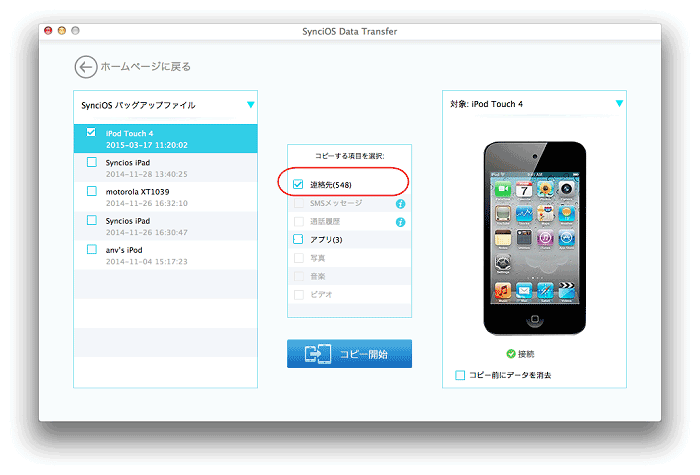This screenshot has height=475, width=700.
Task: Select the iPod Touch 4 2015-03-17 backup row
Action: click(x=166, y=139)
